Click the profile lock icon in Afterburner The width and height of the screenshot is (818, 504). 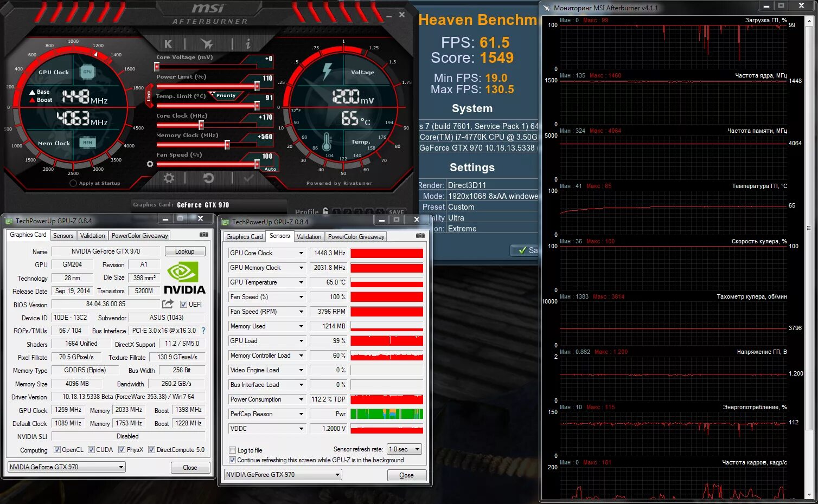[x=325, y=211]
